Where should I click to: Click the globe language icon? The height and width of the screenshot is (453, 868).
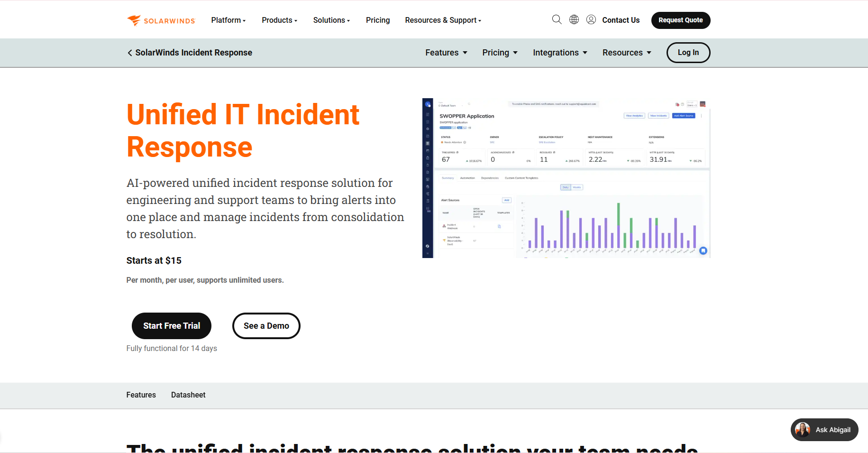[x=574, y=19]
